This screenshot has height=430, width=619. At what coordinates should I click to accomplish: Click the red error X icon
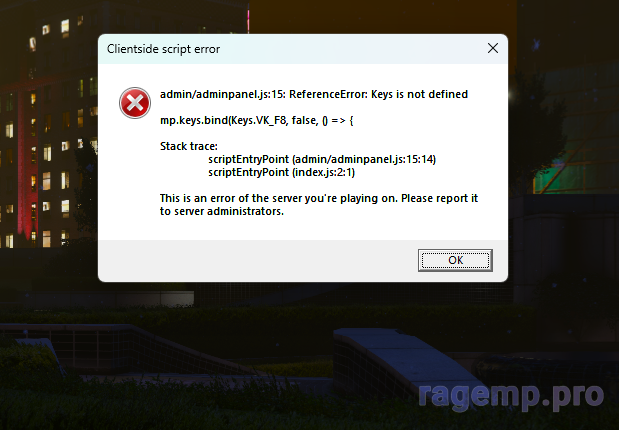pyautogui.click(x=135, y=103)
